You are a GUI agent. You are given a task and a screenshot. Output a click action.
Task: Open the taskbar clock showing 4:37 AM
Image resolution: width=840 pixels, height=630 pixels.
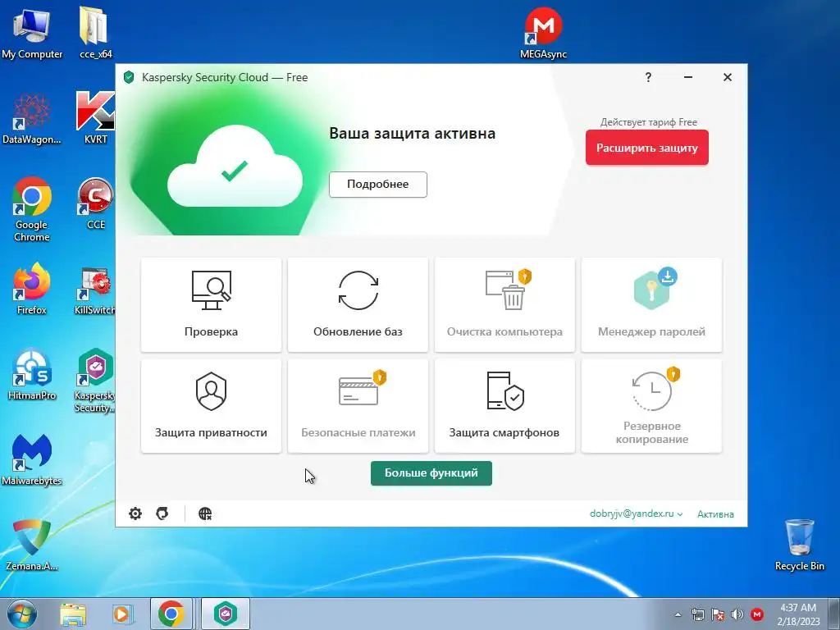click(x=798, y=614)
